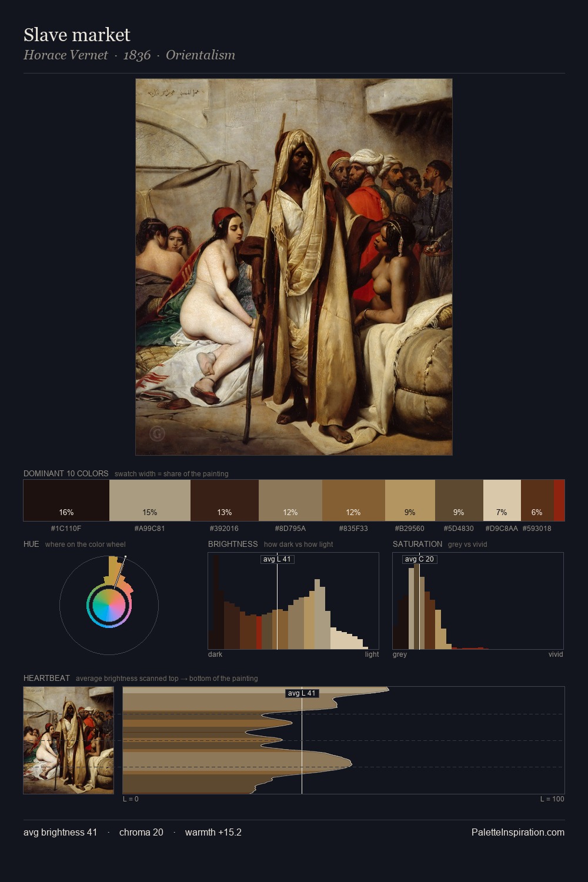Click the 'grey' axis label under saturation
This screenshot has height=882, width=588.
[400, 654]
